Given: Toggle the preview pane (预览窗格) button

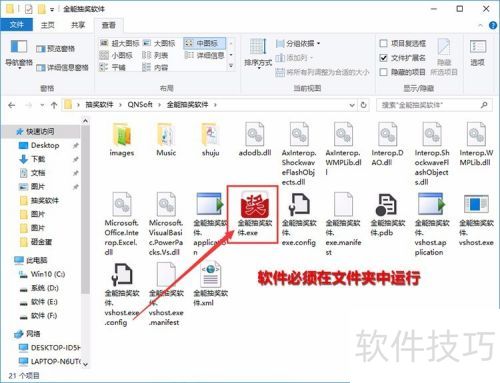Looking at the screenshot, I should [55, 49].
